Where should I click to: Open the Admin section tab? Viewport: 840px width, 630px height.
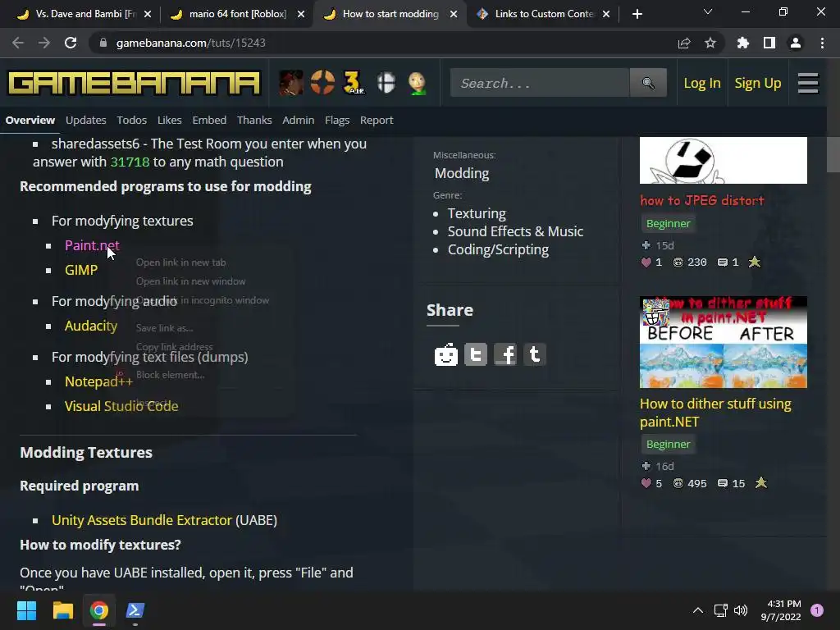click(x=299, y=120)
